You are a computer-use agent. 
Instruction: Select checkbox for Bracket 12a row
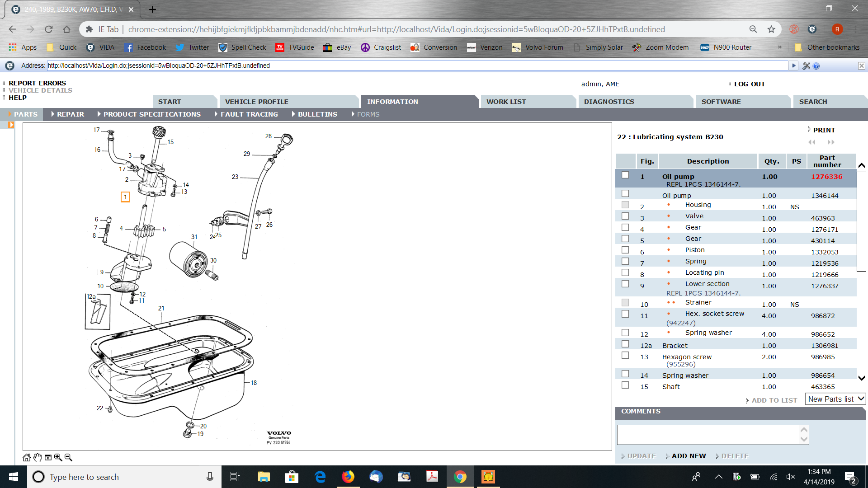click(x=625, y=344)
